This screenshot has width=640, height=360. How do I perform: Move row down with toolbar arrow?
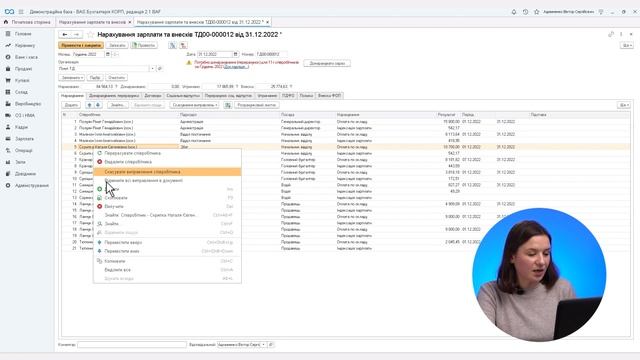pos(98,105)
